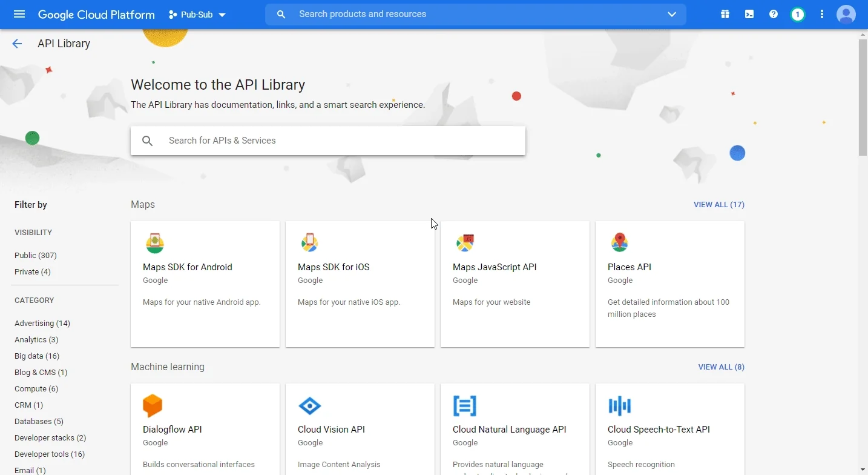The image size is (868, 475).
Task: Filter by Big data (16) category
Action: (x=37, y=356)
